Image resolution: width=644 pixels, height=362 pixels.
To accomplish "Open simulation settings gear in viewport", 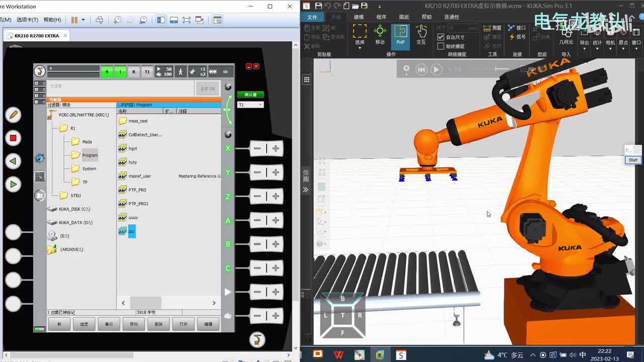I will [406, 69].
